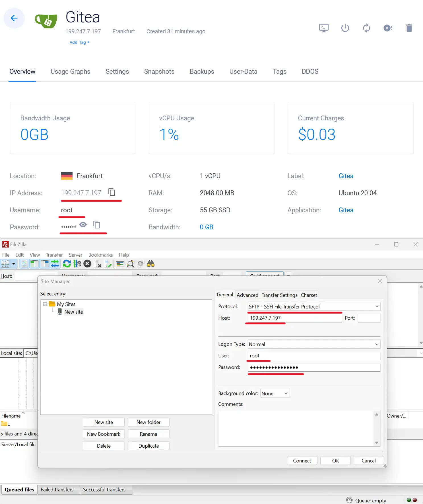Click the Cancel button in Site Manager
Image resolution: width=423 pixels, height=504 pixels.
pyautogui.click(x=369, y=460)
